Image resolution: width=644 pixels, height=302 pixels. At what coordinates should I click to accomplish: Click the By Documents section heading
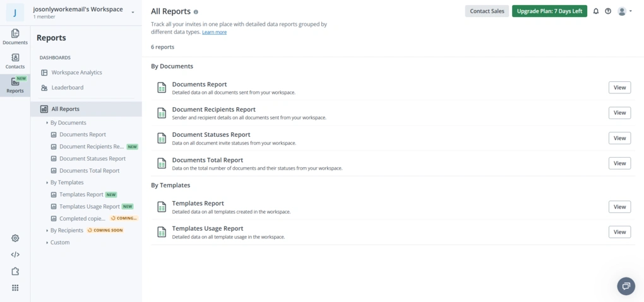172,66
